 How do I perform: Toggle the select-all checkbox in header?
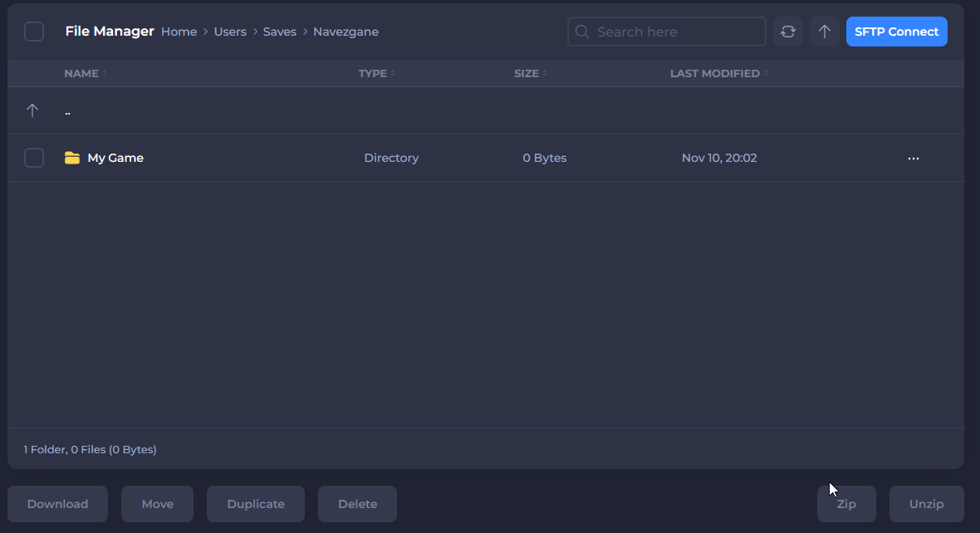coord(34,32)
